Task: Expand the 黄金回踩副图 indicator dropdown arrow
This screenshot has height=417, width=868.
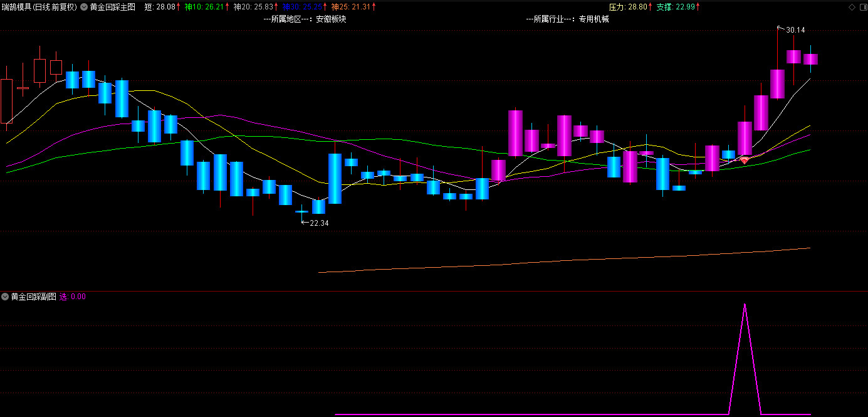Action: [5, 297]
